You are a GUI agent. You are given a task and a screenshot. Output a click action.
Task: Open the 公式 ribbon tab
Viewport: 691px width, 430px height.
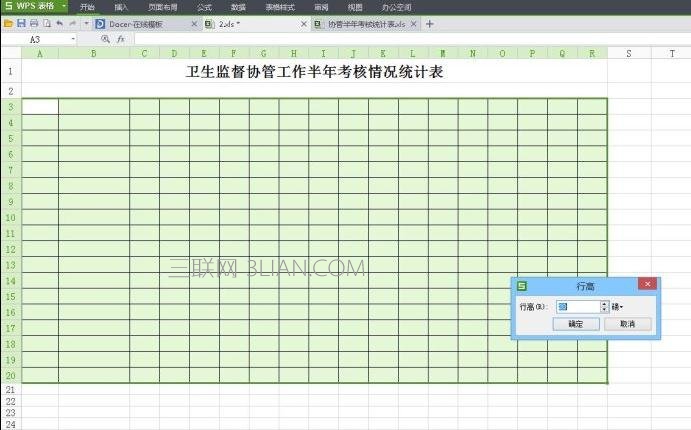pyautogui.click(x=204, y=7)
